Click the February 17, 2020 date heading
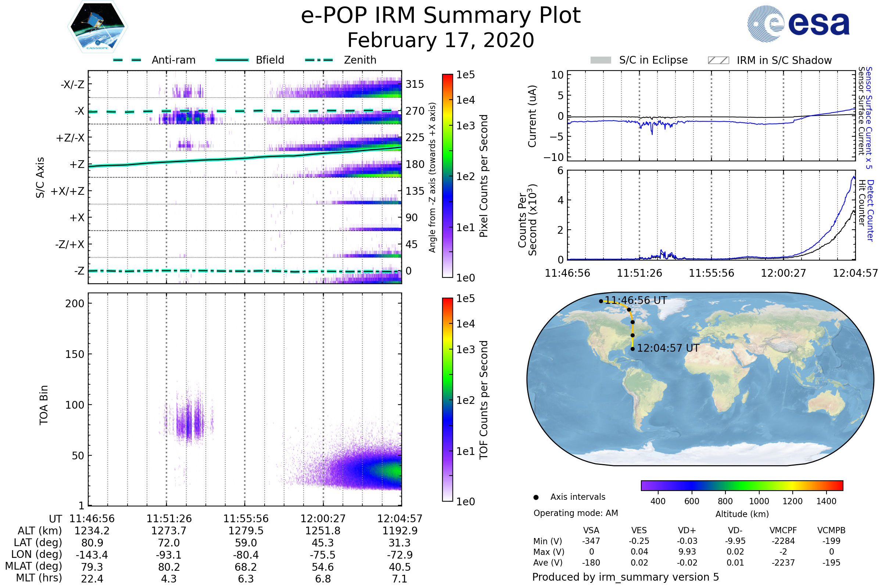This screenshot has height=588, width=882. click(x=441, y=40)
